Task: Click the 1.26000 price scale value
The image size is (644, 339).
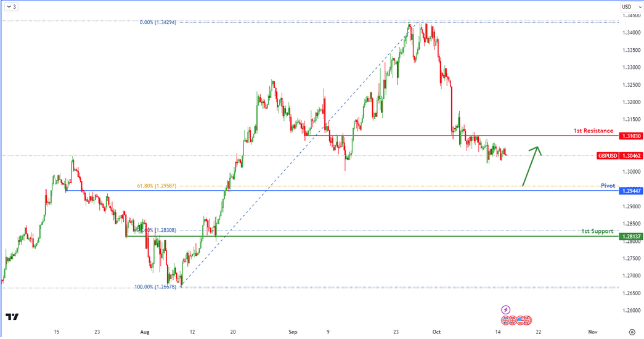Action: (x=631, y=311)
